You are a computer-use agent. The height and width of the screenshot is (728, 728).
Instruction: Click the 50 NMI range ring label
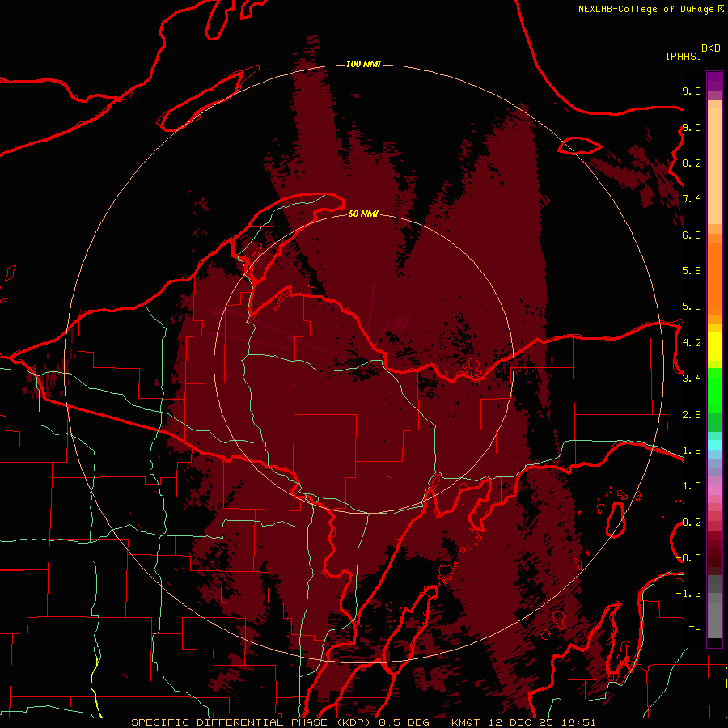click(363, 214)
